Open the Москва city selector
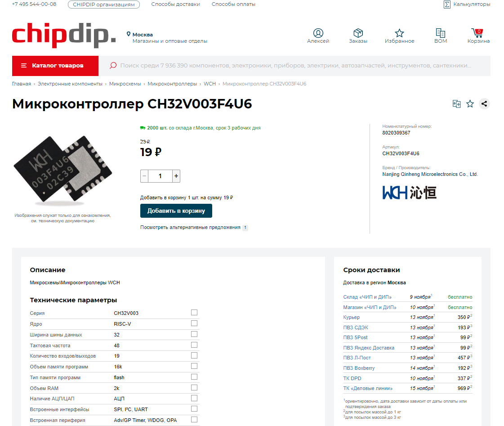The width and height of the screenshot is (504, 426). coord(142,35)
